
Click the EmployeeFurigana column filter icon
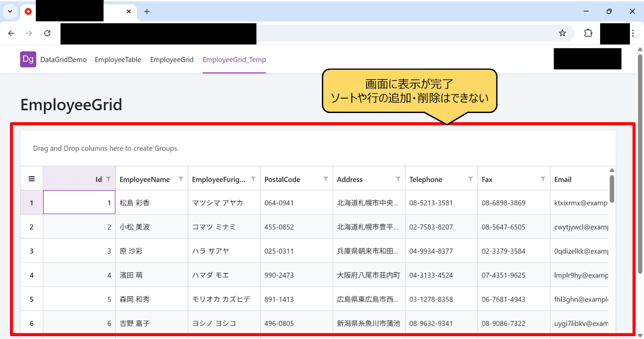pos(253,179)
